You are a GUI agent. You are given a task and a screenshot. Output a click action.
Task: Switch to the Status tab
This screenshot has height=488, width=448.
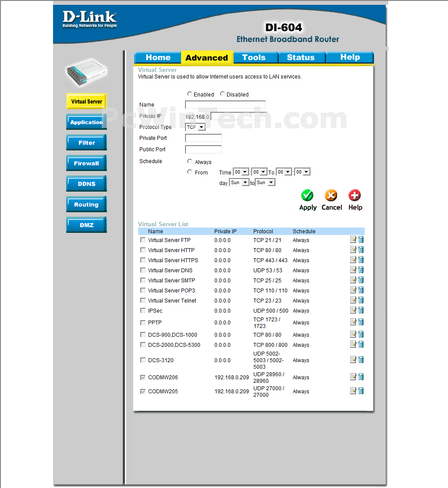click(302, 57)
